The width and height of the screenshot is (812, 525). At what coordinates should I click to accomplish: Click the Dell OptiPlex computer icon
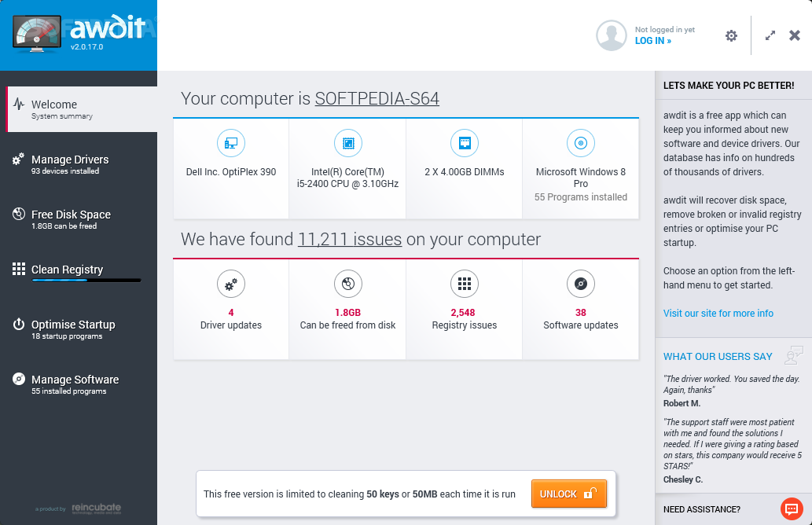231,143
